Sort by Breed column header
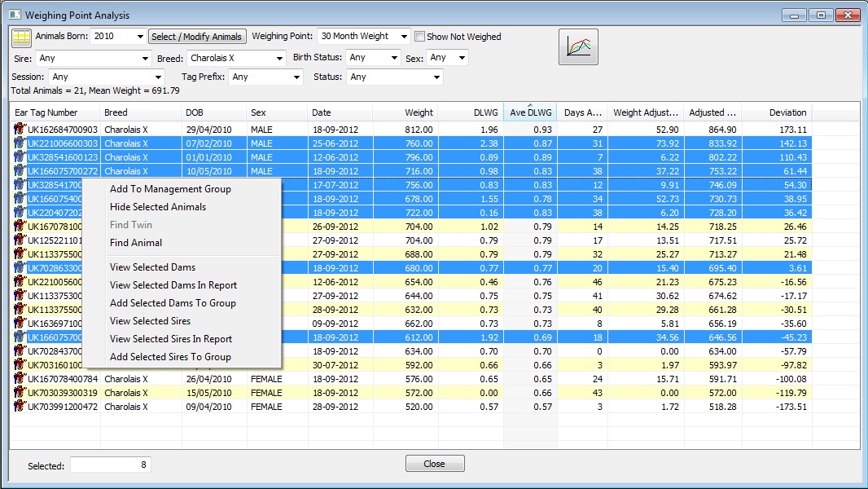The width and height of the screenshot is (868, 489). click(x=141, y=112)
